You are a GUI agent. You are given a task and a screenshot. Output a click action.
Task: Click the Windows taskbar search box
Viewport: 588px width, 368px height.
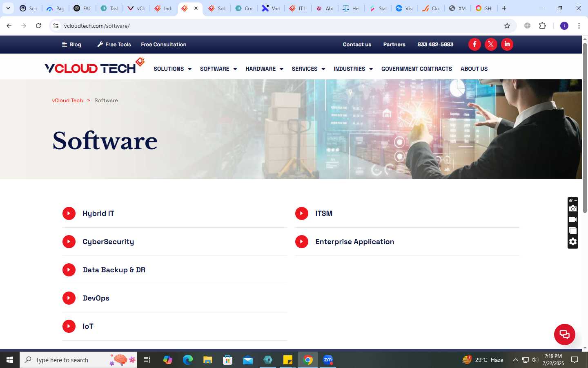point(78,360)
